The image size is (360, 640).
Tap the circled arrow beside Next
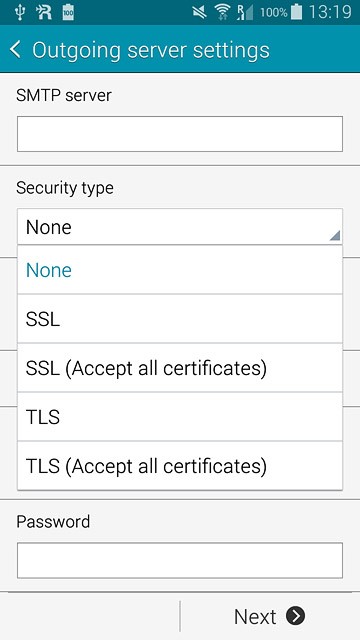point(296,616)
